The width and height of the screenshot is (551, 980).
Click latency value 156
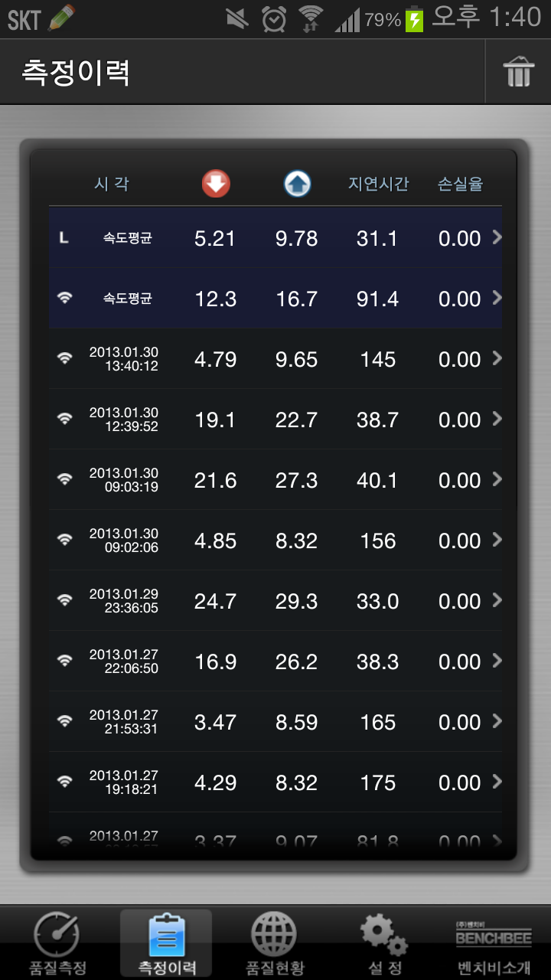(378, 541)
